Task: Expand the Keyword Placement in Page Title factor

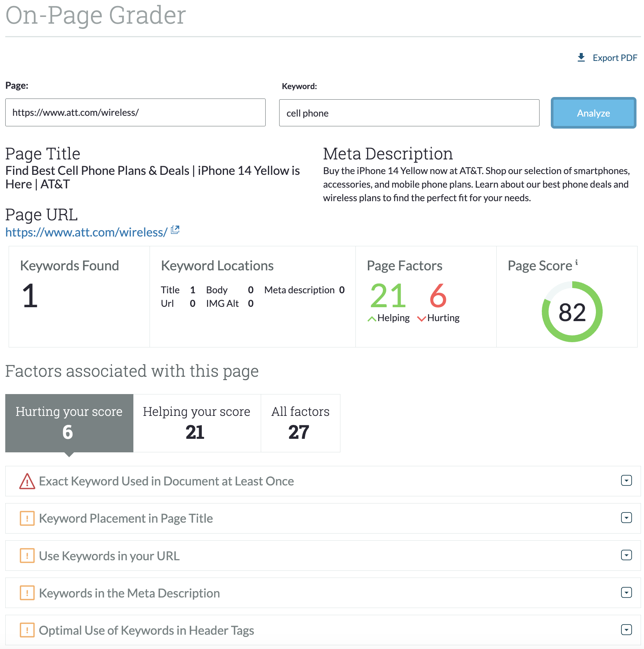Action: (x=626, y=518)
